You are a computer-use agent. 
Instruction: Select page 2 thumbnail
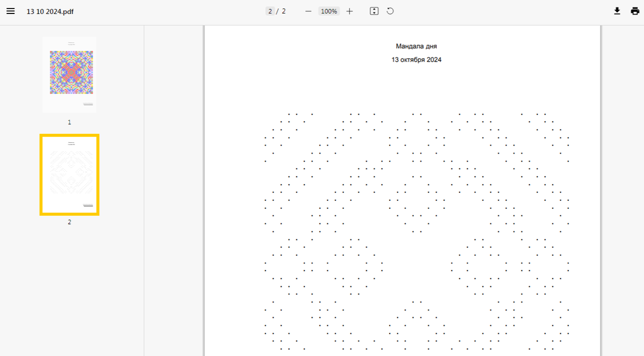[x=69, y=175]
